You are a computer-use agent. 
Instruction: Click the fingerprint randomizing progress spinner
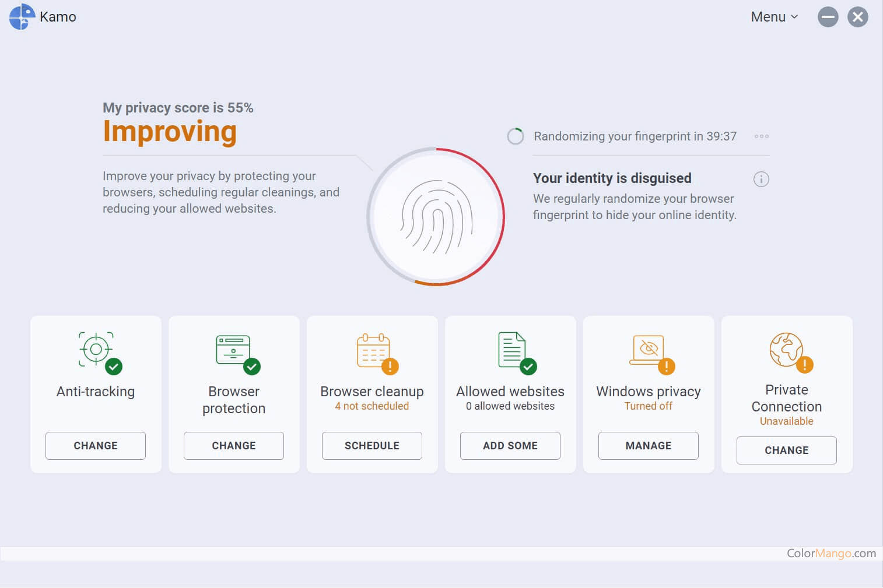[x=516, y=136]
